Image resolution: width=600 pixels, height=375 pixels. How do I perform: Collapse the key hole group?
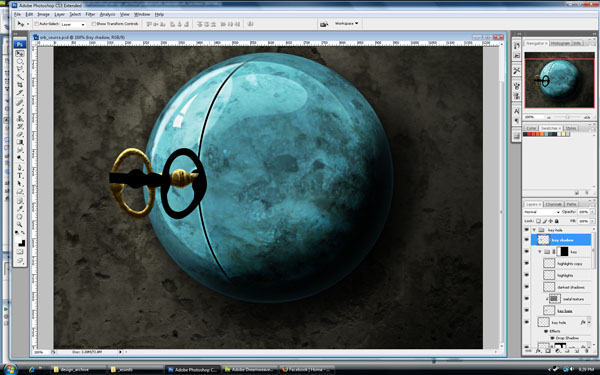[x=534, y=230]
